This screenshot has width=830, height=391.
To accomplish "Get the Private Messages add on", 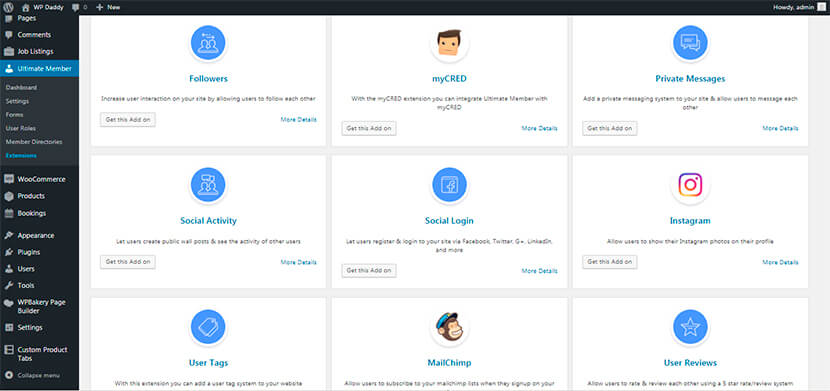I will (x=610, y=129).
